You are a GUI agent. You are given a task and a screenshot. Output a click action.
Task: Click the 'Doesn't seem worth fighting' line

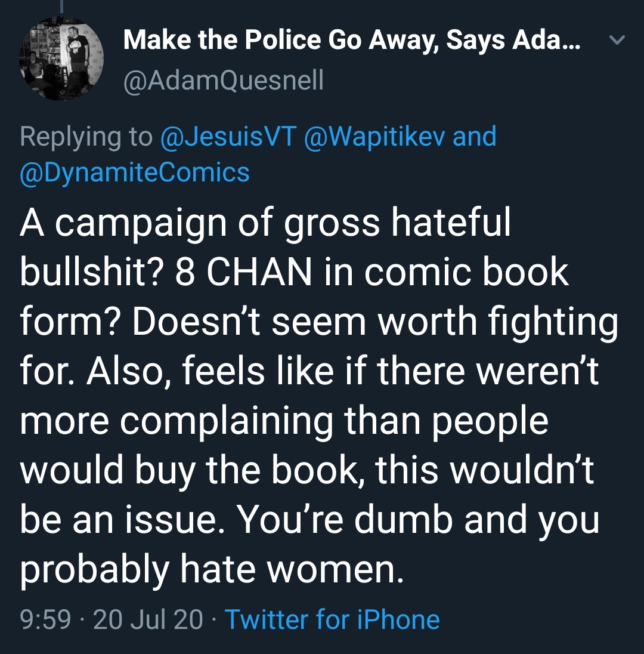pos(375,323)
